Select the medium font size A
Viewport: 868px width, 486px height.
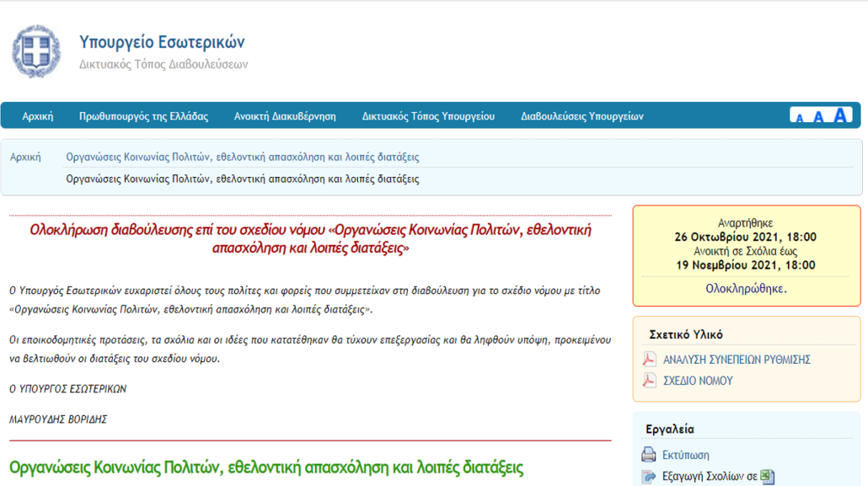(818, 117)
